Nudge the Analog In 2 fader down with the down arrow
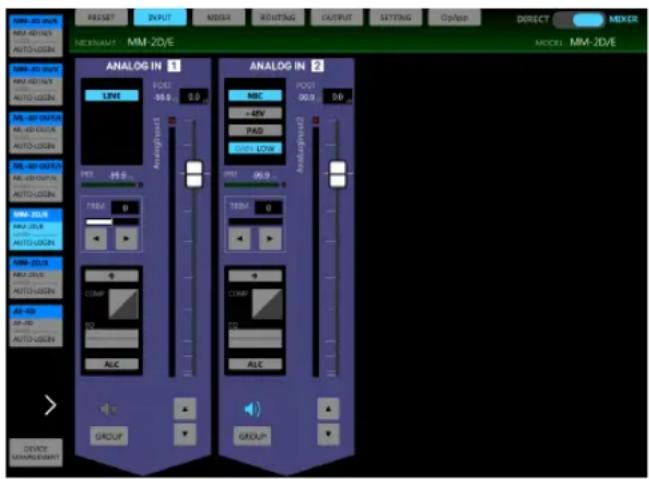The image size is (649, 479). point(328,434)
